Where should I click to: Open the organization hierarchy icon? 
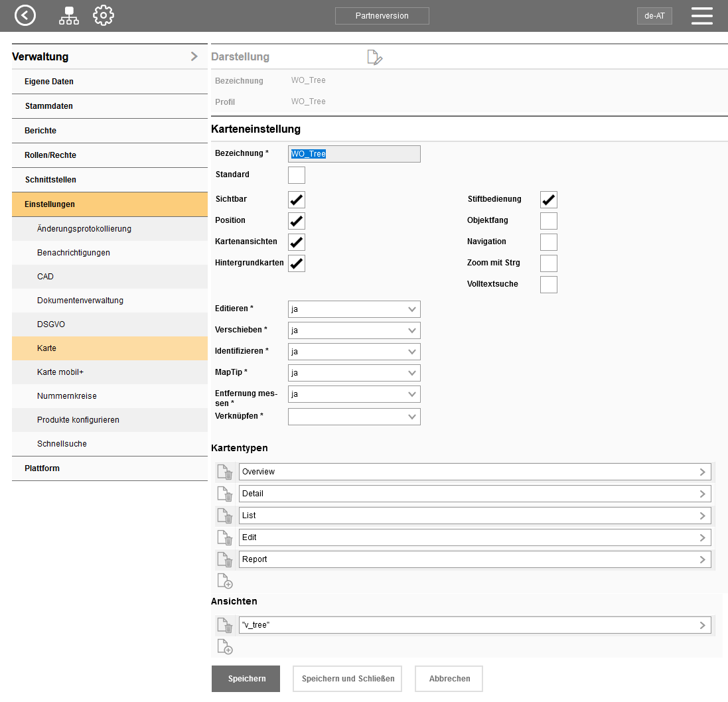[x=68, y=15]
